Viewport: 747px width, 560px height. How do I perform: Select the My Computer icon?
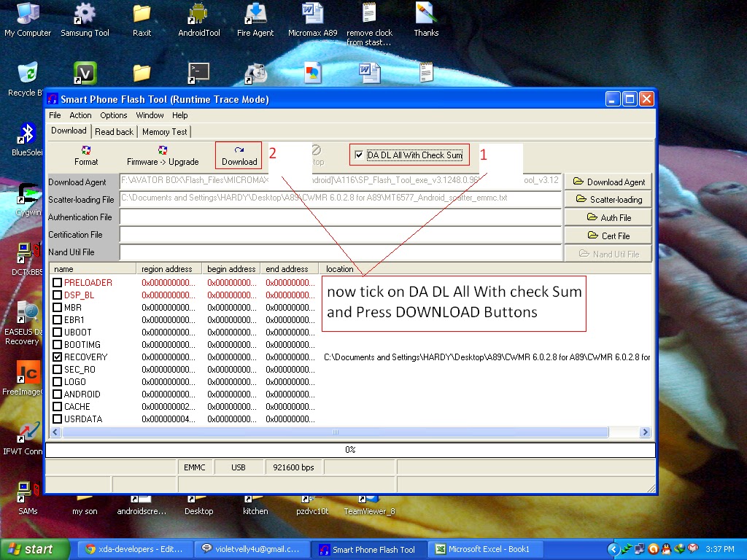(x=28, y=20)
